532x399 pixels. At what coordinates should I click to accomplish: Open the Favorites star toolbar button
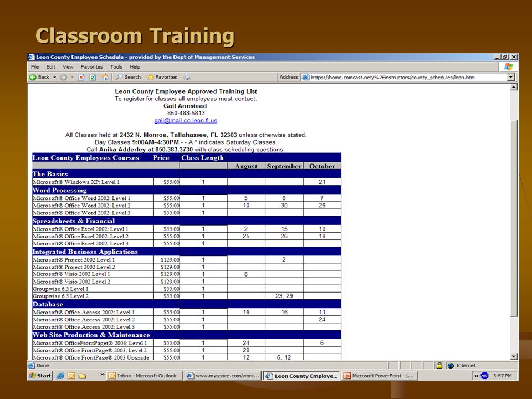tap(162, 78)
